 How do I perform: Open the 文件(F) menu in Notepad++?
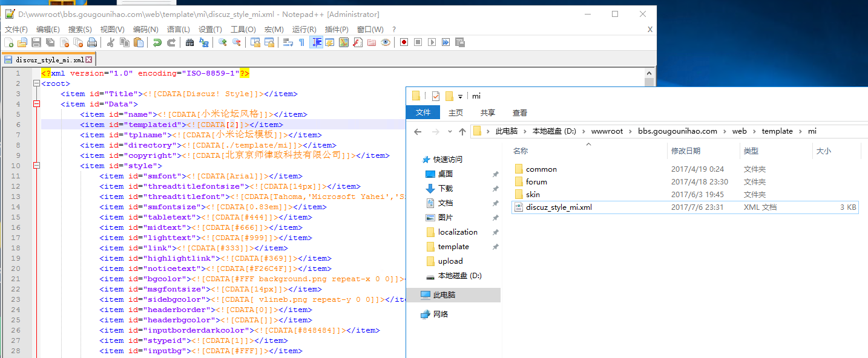[x=16, y=29]
